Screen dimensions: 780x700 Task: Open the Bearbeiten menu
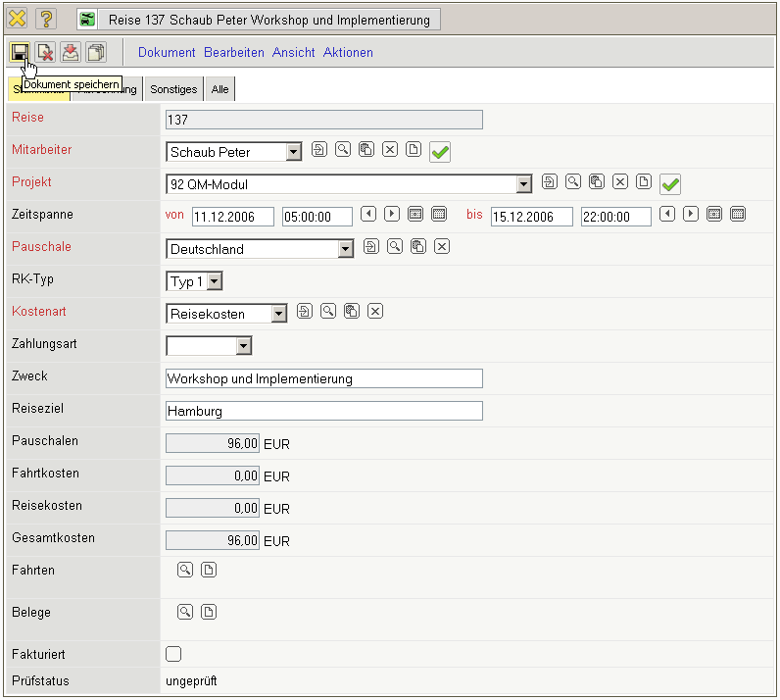click(x=234, y=53)
